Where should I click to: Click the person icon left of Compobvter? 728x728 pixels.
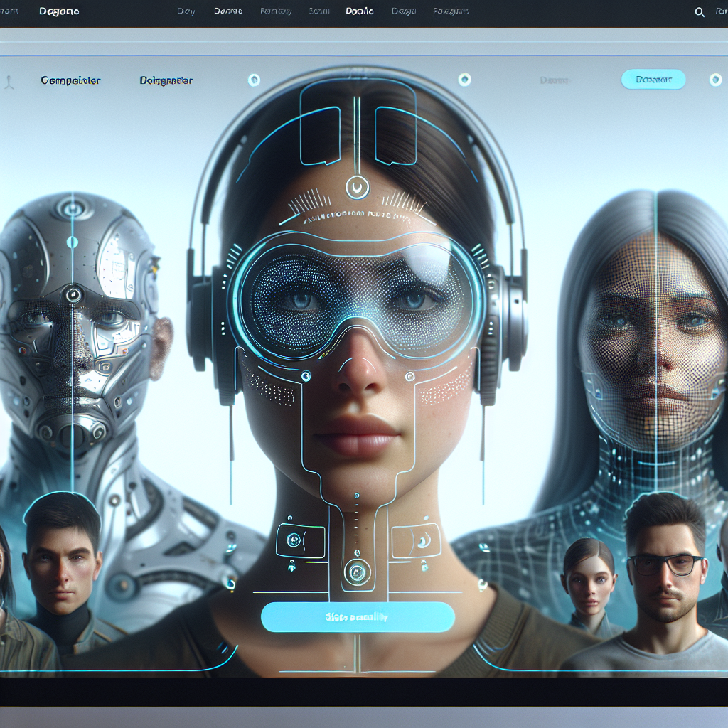click(x=9, y=82)
